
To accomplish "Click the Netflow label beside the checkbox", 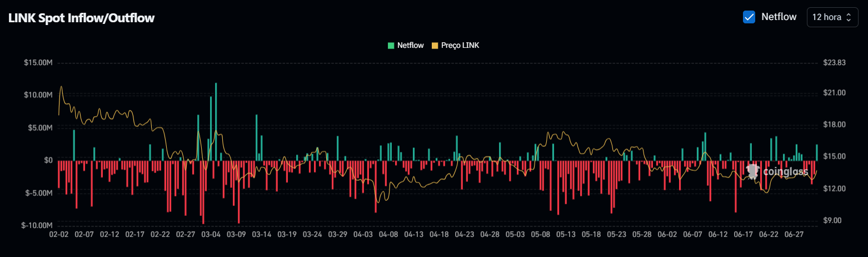I will pos(779,17).
